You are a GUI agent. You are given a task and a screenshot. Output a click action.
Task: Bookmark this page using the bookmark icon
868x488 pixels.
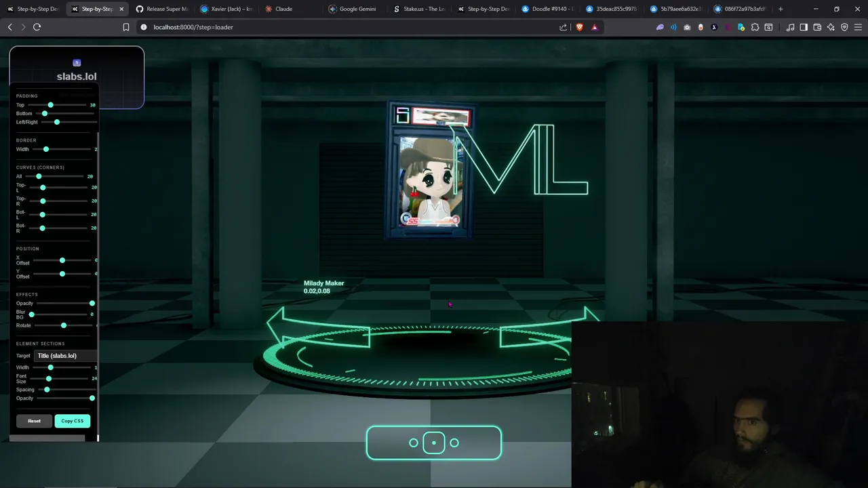pos(126,27)
